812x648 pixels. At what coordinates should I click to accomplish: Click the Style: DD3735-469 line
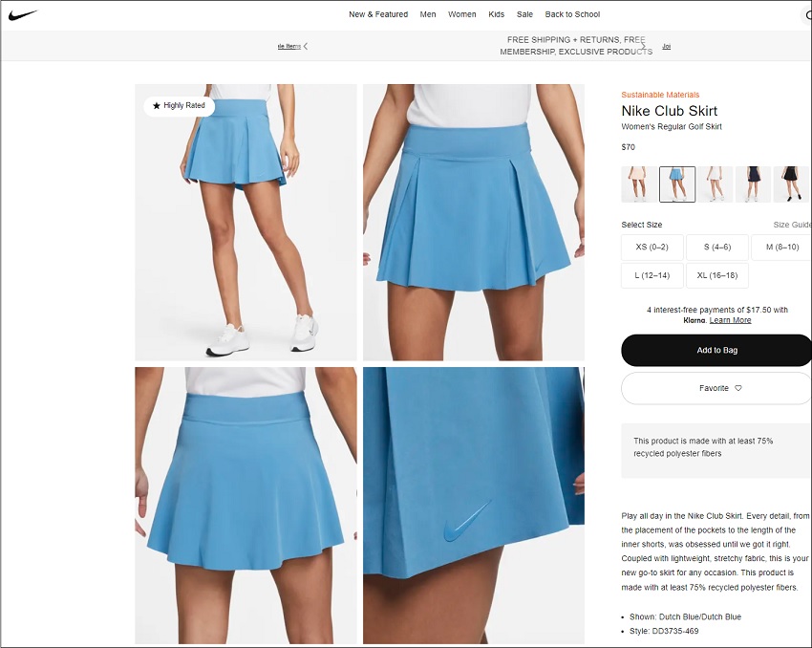664,631
